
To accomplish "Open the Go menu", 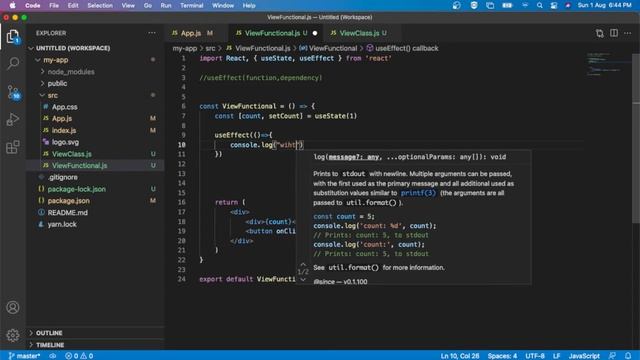I will pos(148,6).
